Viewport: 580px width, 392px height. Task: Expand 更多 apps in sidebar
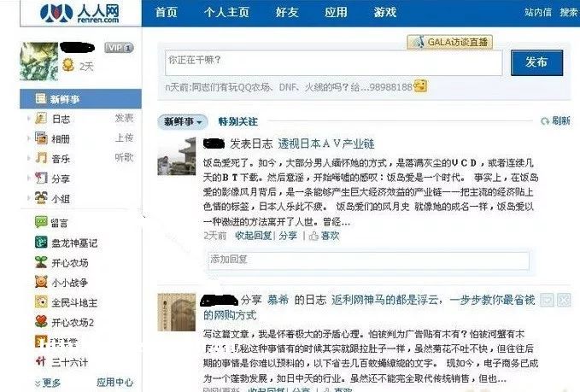pyautogui.click(x=47, y=383)
